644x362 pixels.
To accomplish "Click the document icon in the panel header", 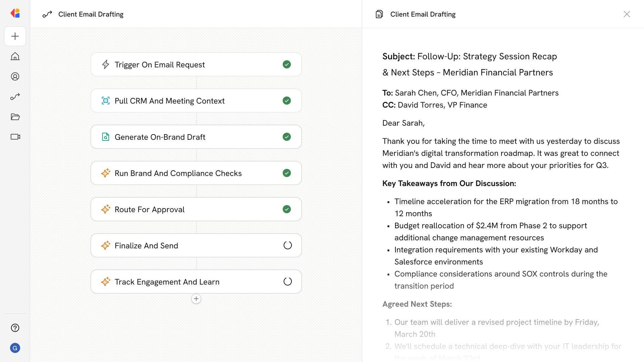I will 379,14.
